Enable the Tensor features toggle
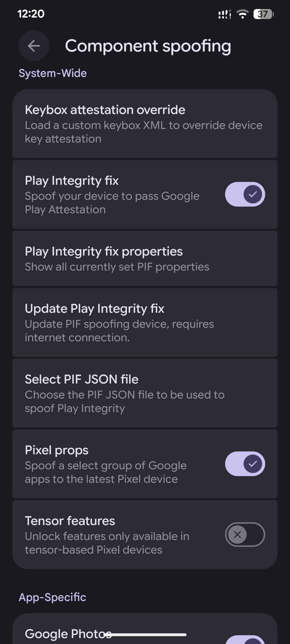This screenshot has height=644, width=290. (x=245, y=534)
